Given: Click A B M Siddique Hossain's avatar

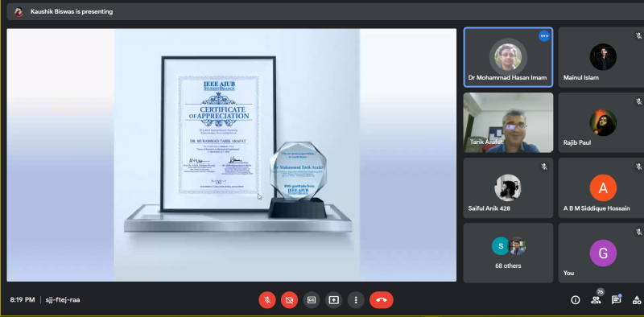Looking at the screenshot, I should tap(603, 187).
